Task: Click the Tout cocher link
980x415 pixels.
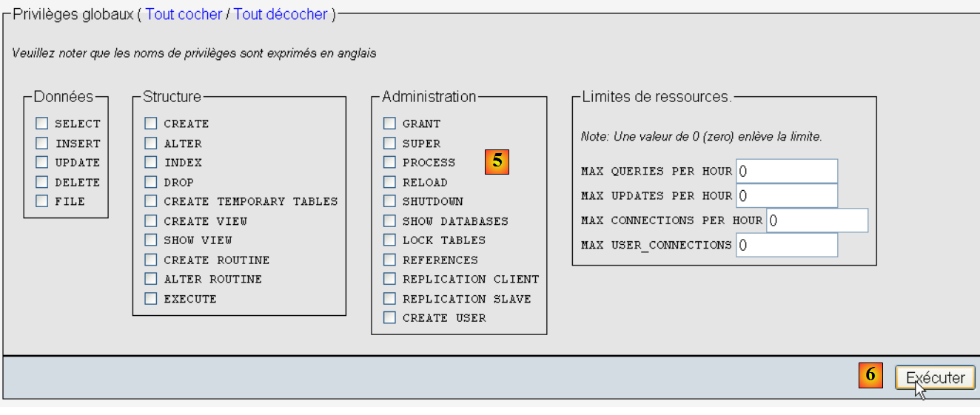Action: point(184,14)
